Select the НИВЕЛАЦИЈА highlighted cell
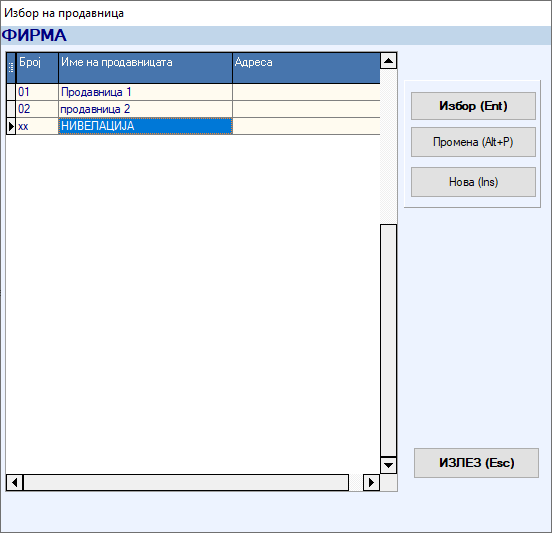552x533 pixels. (145, 126)
